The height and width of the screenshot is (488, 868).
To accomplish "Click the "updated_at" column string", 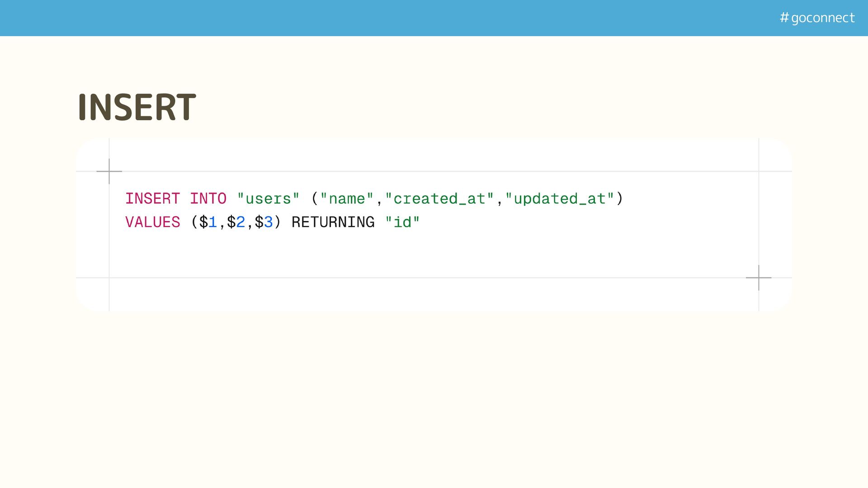I will pyautogui.click(x=560, y=199).
